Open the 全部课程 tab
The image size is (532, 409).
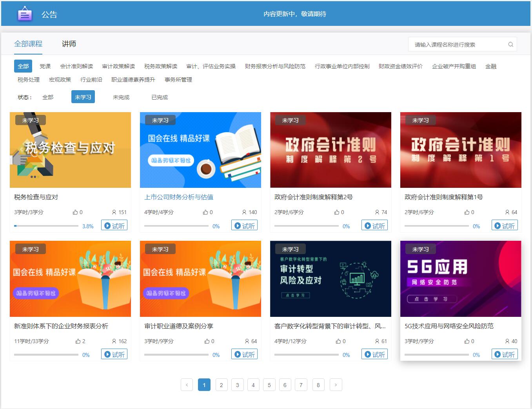pyautogui.click(x=28, y=44)
